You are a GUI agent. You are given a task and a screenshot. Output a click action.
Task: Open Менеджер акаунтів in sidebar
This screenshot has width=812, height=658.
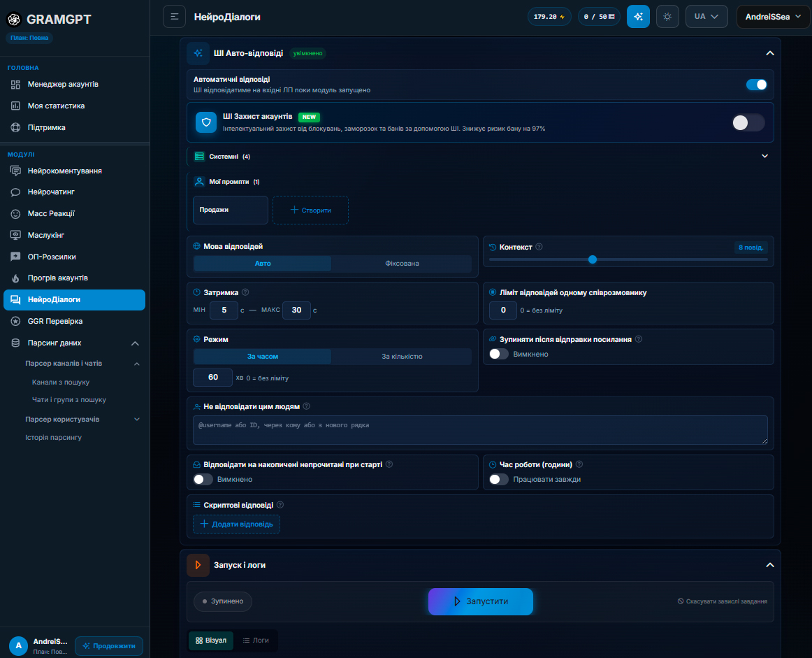click(75, 84)
